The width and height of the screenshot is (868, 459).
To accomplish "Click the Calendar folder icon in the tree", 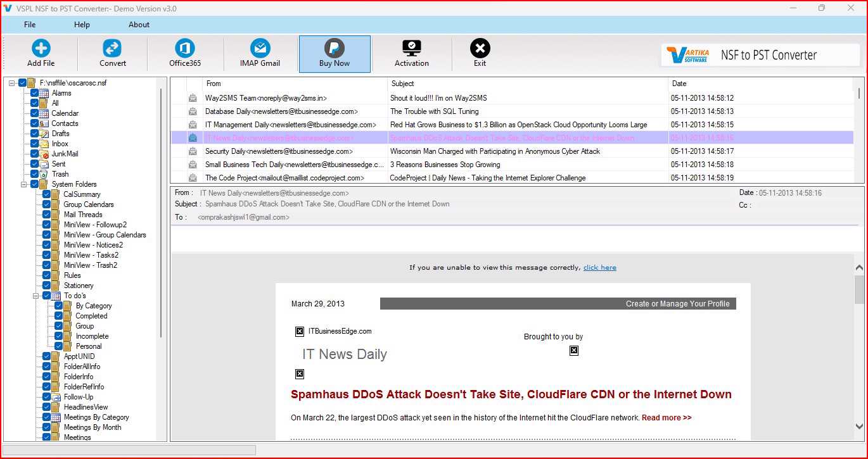I will pyautogui.click(x=44, y=113).
